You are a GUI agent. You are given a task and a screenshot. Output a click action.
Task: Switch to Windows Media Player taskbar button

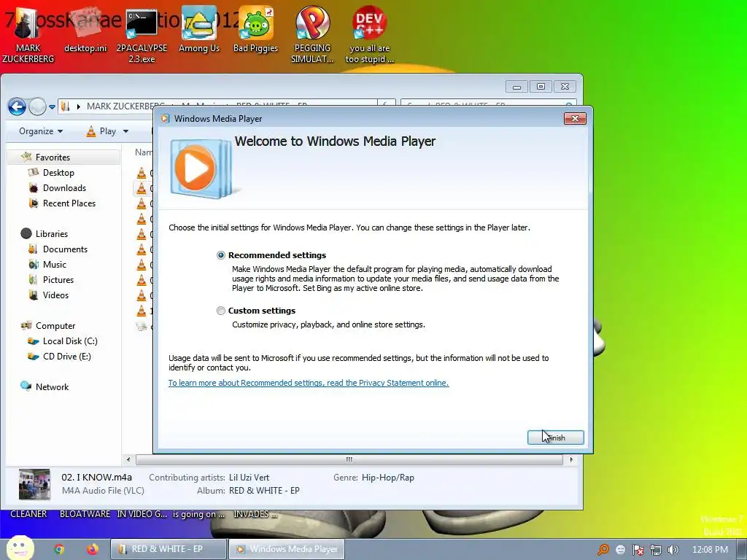(287, 550)
